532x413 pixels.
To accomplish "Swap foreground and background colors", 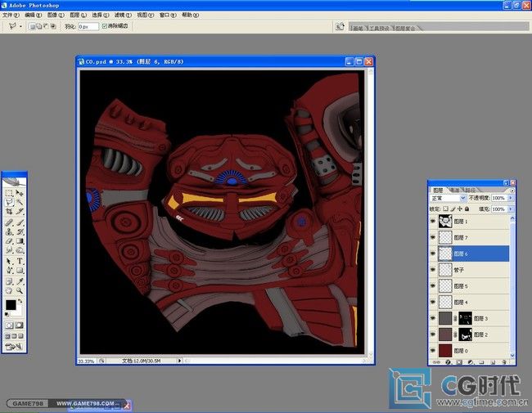I will pyautogui.click(x=20, y=301).
